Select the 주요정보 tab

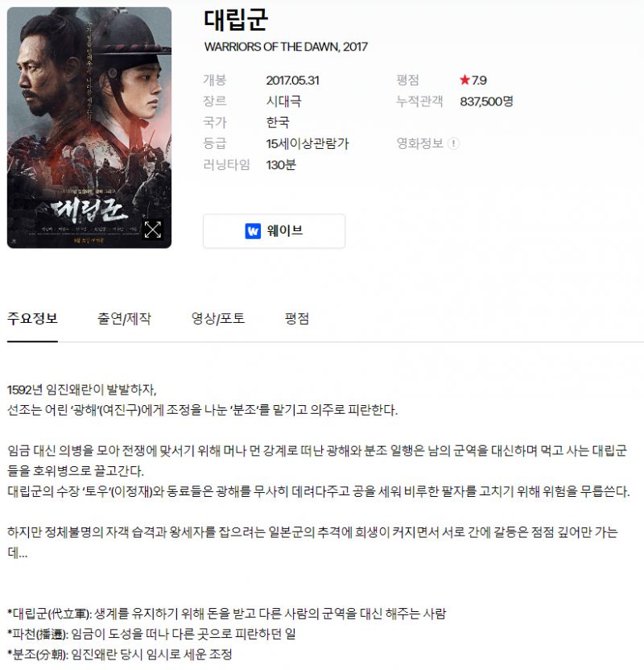(x=32, y=318)
